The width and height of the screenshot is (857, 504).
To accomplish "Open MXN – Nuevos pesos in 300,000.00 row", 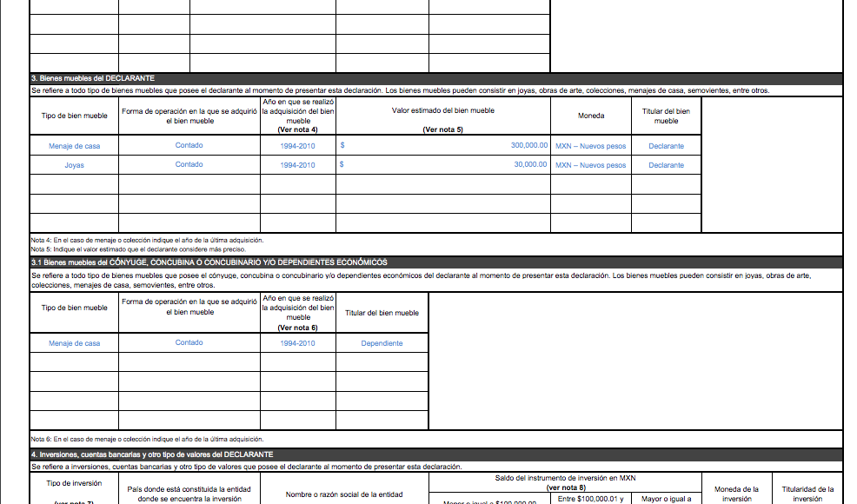I will click(x=591, y=146).
